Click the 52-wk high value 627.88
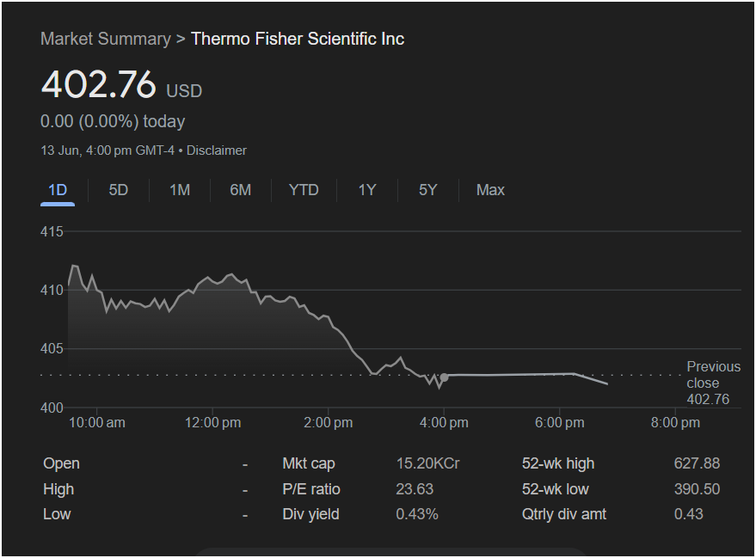The image size is (756, 558). pos(697,463)
